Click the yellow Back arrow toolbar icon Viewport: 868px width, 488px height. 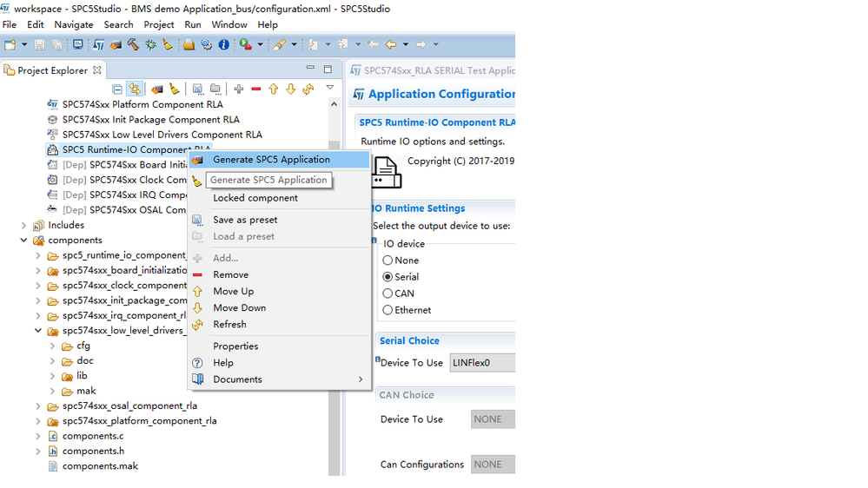(x=391, y=45)
